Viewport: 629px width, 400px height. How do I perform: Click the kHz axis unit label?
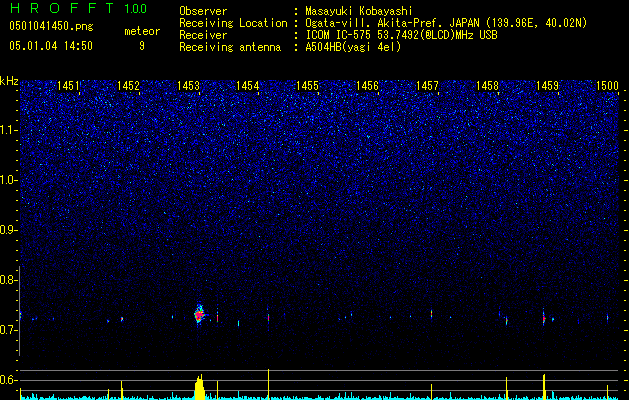tap(9, 81)
